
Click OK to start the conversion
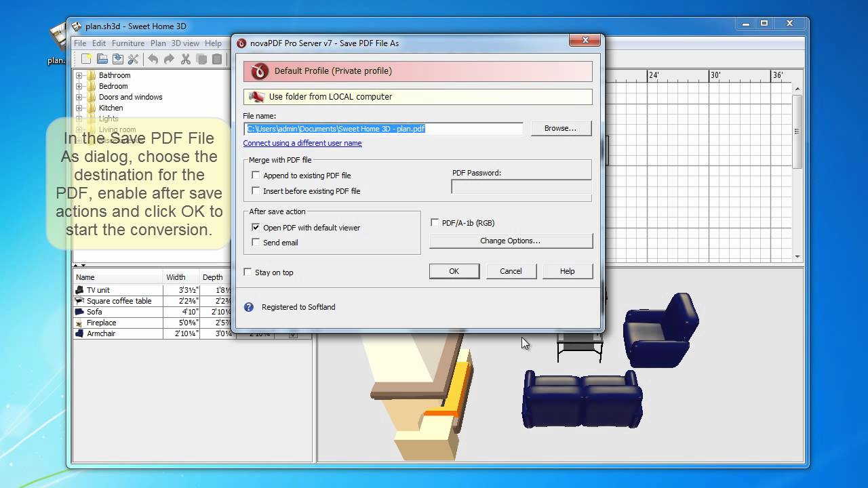454,271
